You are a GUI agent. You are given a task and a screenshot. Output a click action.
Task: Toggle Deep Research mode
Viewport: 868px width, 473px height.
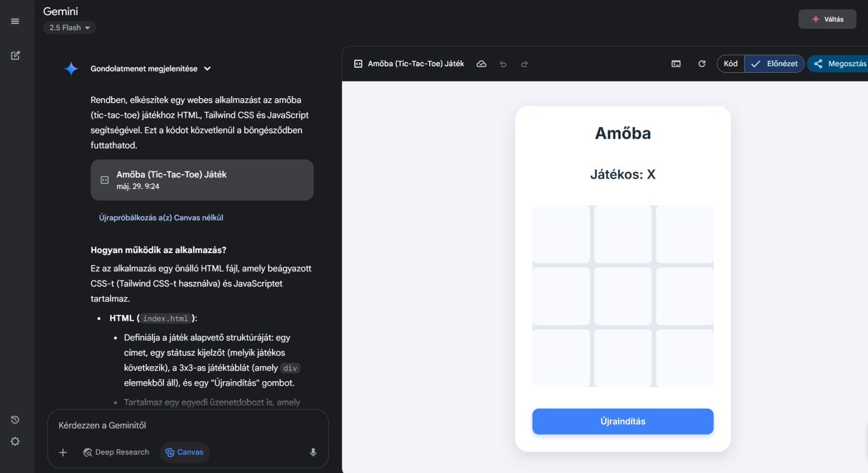pos(116,452)
